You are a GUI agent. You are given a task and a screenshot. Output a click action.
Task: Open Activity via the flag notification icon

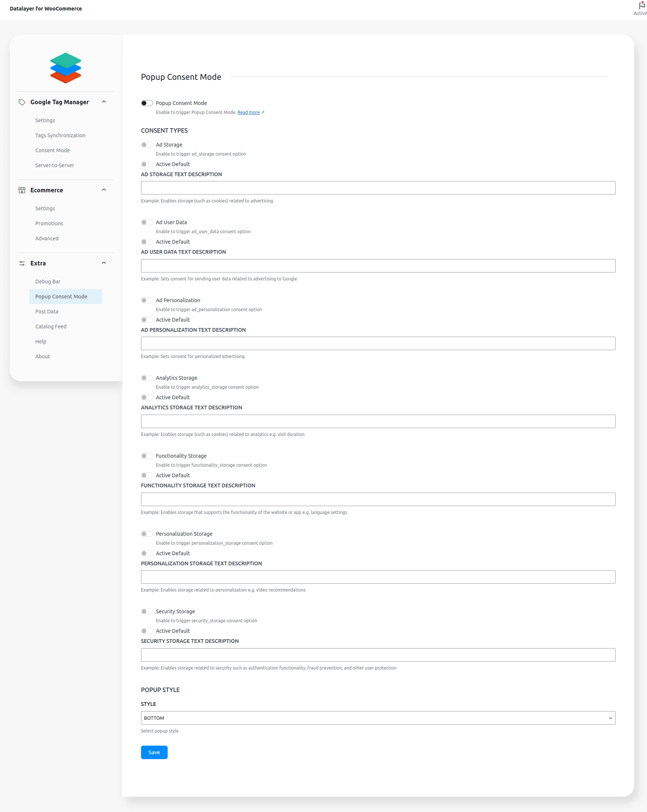tap(641, 5)
